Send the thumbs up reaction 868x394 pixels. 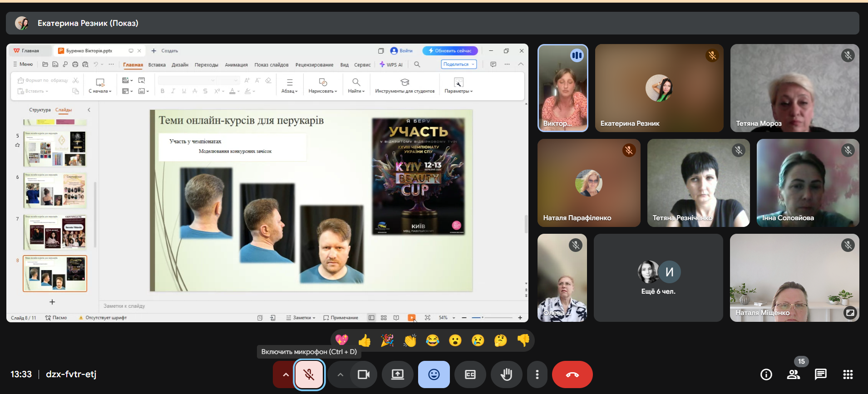(365, 340)
